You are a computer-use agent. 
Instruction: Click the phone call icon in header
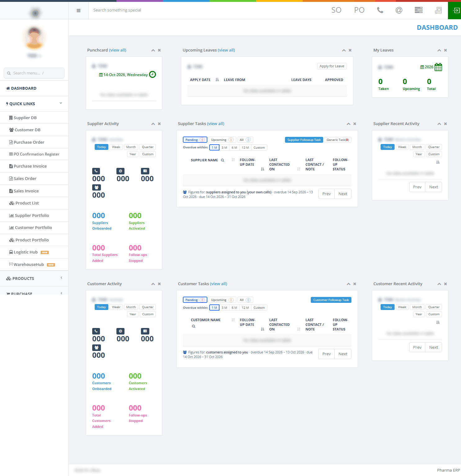click(380, 10)
